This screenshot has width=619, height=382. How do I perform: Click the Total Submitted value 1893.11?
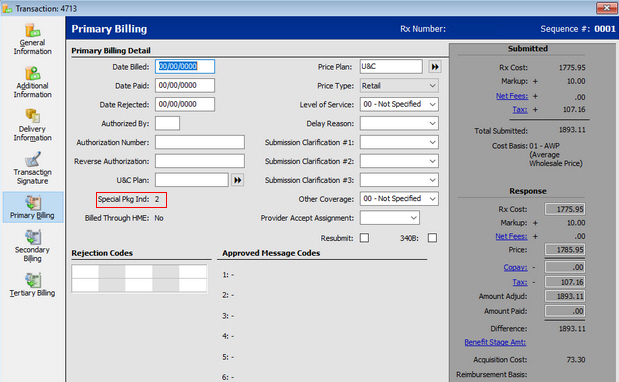[x=572, y=130]
